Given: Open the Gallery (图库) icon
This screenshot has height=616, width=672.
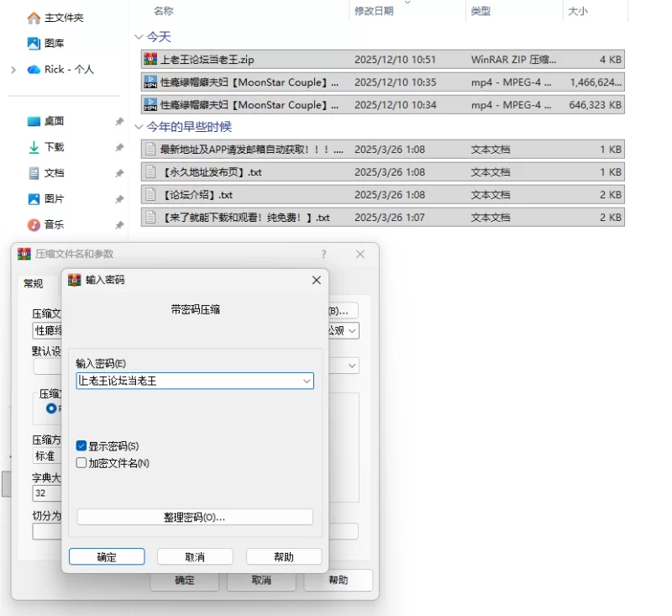Looking at the screenshot, I should [34, 44].
